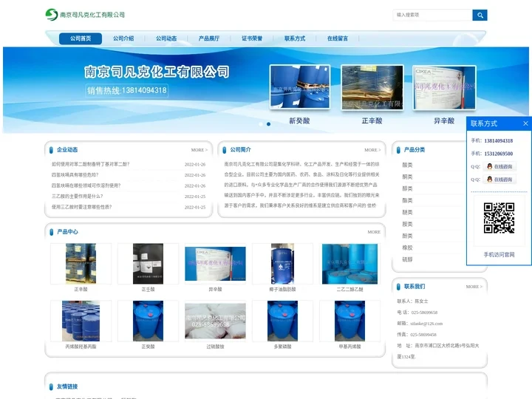Image resolution: width=532 pixels, height=399 pixels.
Task: Click the 正辛酸 banner product image
Action: 372,87
